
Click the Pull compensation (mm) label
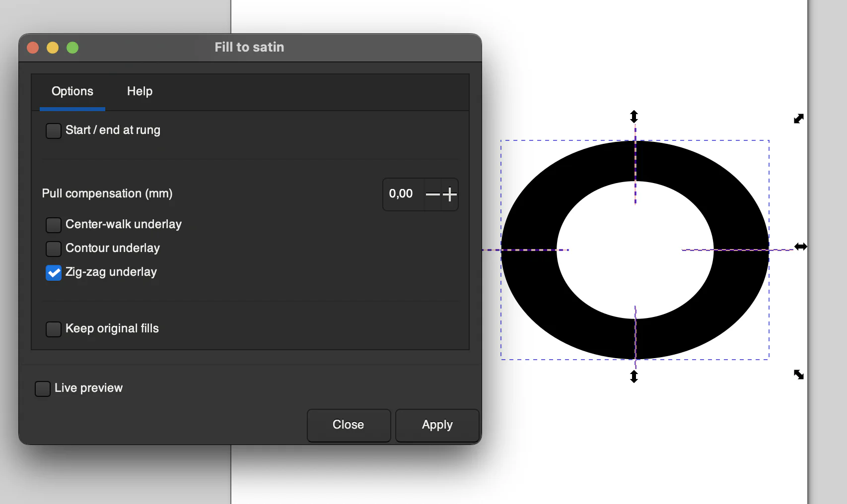(107, 193)
